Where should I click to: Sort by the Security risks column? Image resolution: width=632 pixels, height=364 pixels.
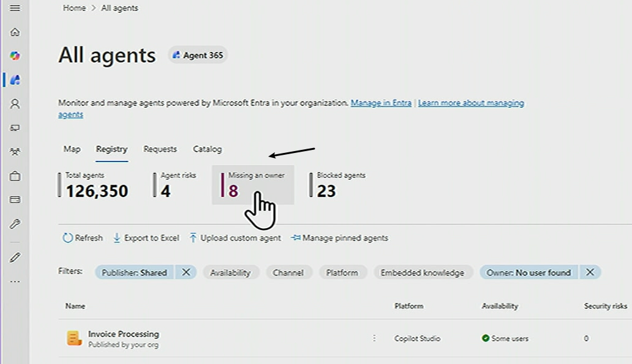(x=606, y=306)
